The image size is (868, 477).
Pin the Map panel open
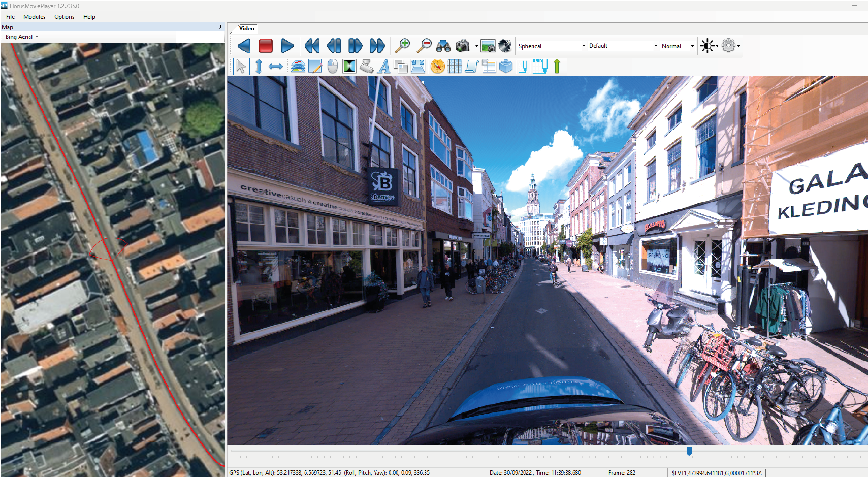tap(220, 27)
